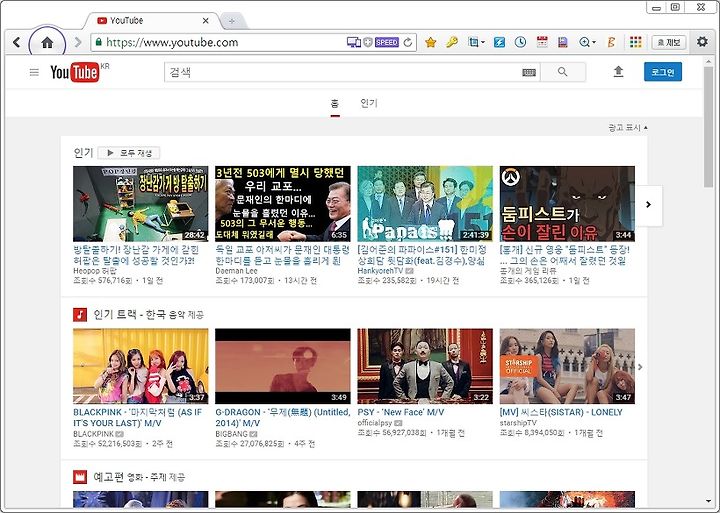Show more tracks with the gray chevron
The width and height of the screenshot is (720, 513).
[640, 367]
